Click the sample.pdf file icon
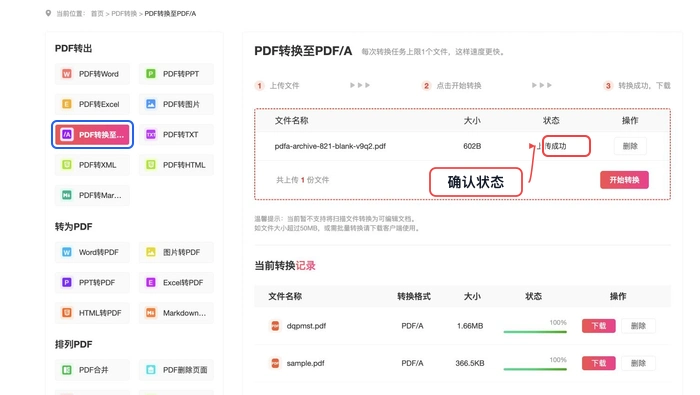 coord(275,363)
